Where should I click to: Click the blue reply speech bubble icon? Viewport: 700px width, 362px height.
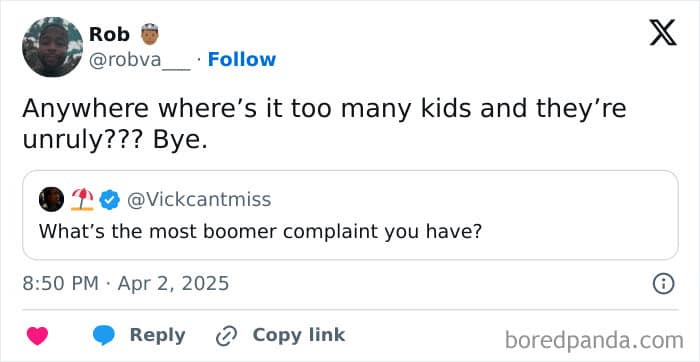click(x=104, y=335)
